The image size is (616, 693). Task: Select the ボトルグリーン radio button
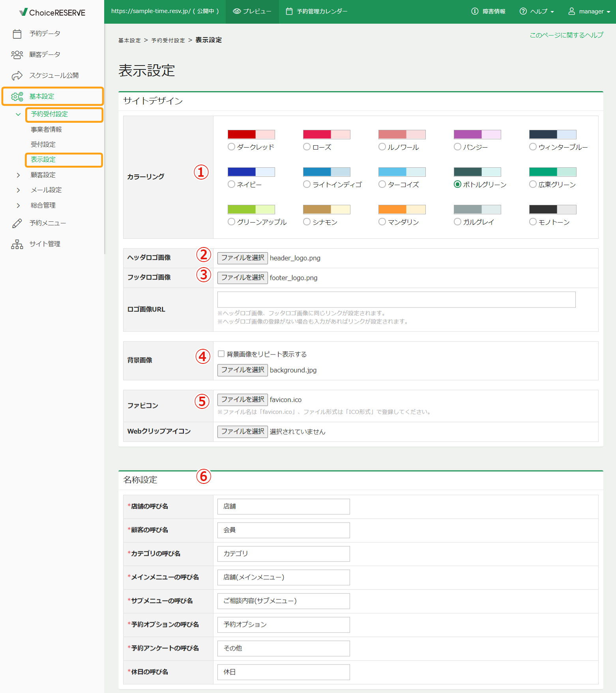[x=458, y=184]
